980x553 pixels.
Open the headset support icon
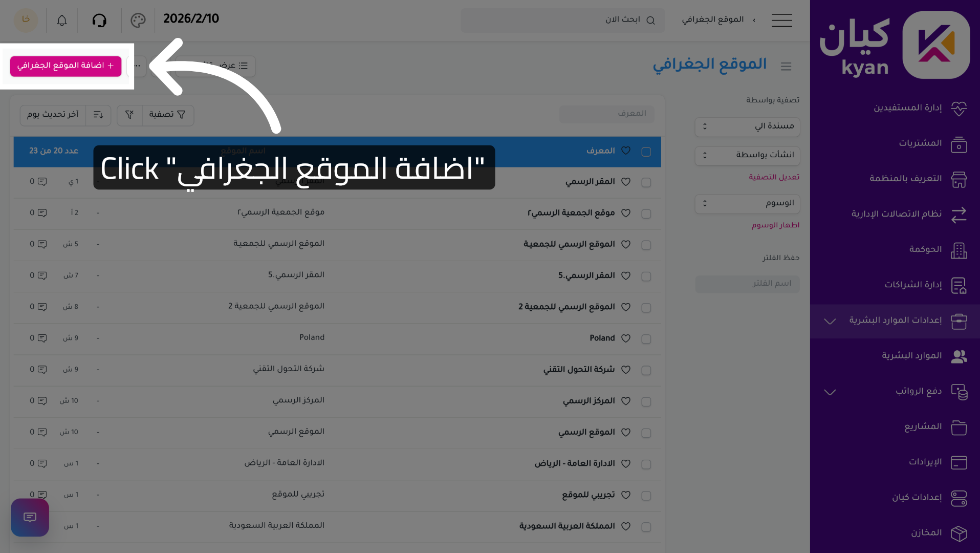[x=99, y=20]
